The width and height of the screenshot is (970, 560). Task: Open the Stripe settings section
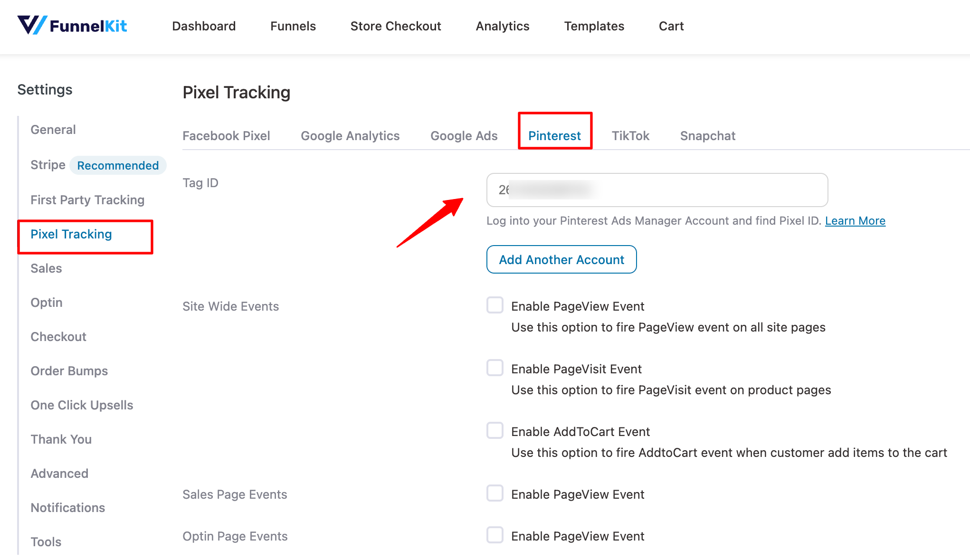coord(48,165)
